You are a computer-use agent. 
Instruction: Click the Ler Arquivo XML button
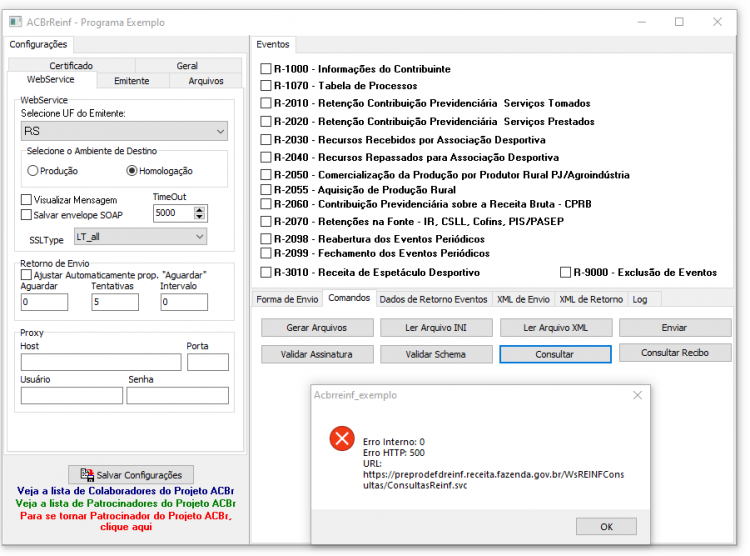point(556,328)
